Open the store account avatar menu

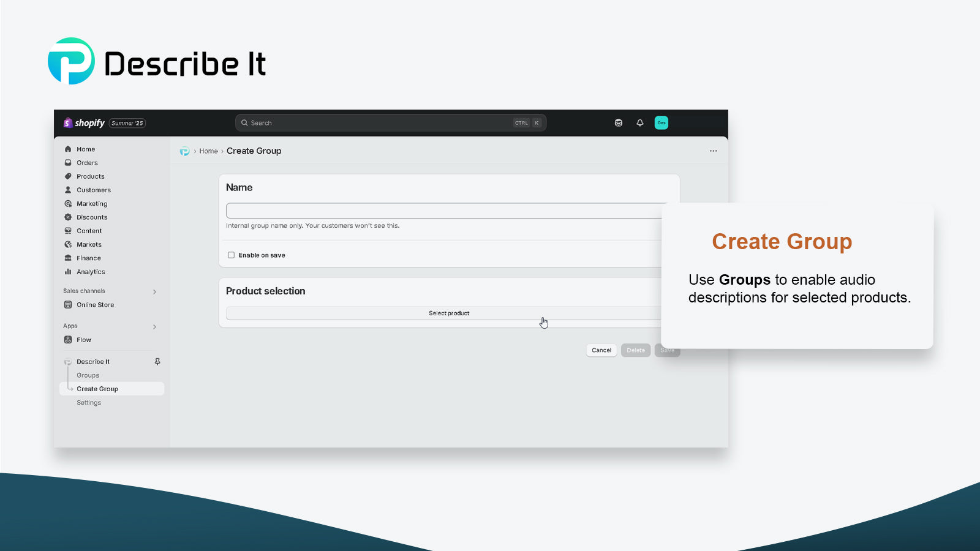(x=661, y=123)
